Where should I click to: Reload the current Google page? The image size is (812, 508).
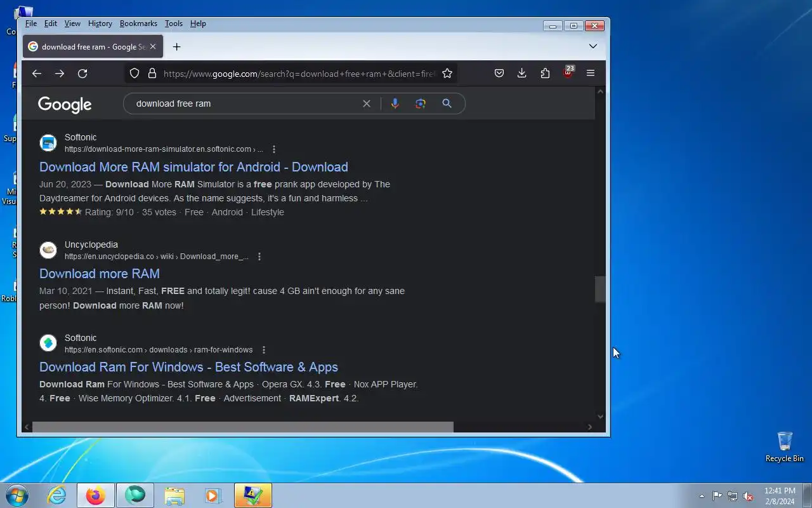tap(82, 74)
